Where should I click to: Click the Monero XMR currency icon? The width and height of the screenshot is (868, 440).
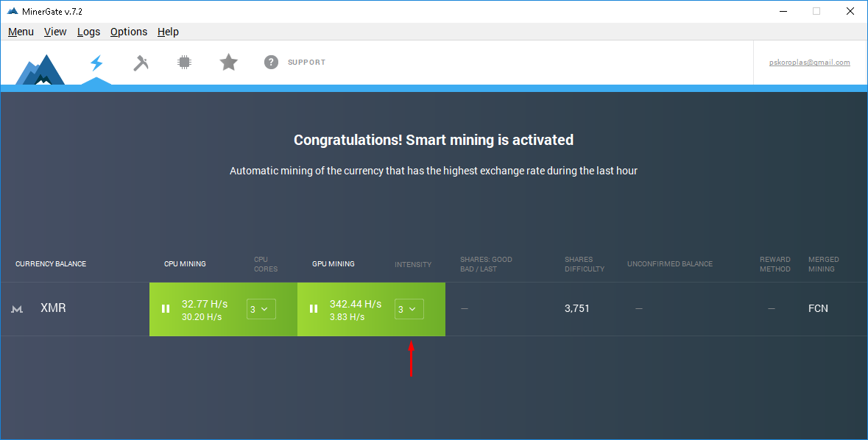pos(17,310)
